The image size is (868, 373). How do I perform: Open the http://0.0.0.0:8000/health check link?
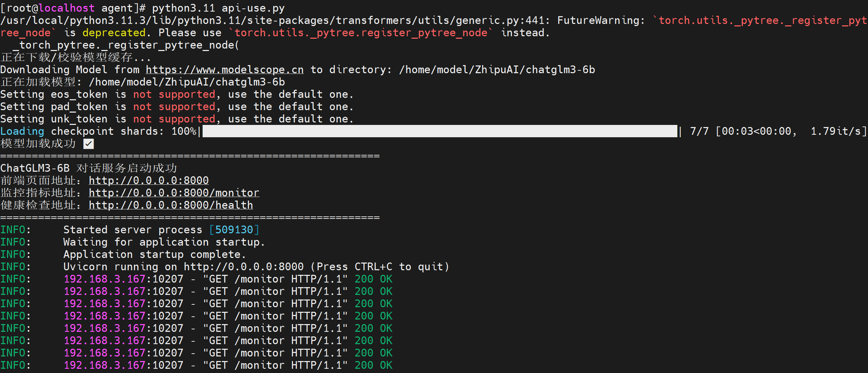[171, 205]
